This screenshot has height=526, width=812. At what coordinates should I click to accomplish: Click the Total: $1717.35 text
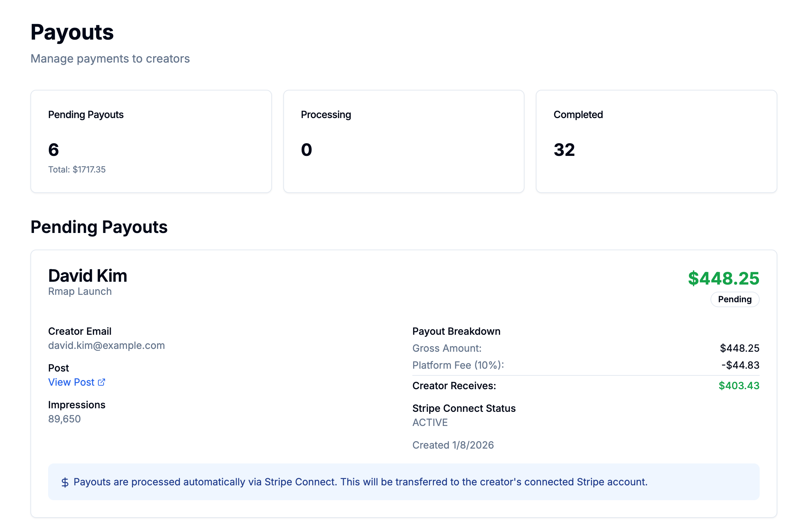pos(77,170)
